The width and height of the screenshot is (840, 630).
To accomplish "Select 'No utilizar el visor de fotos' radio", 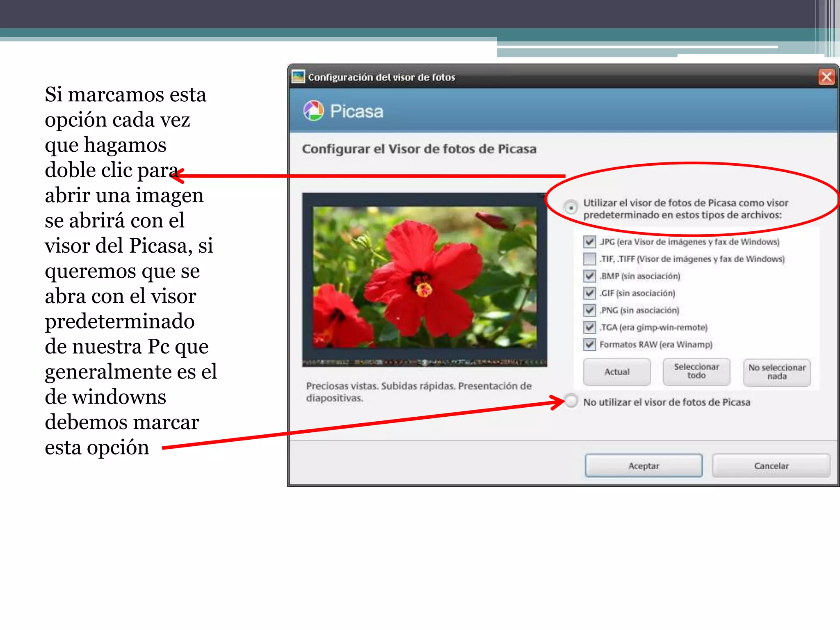I will click(571, 401).
